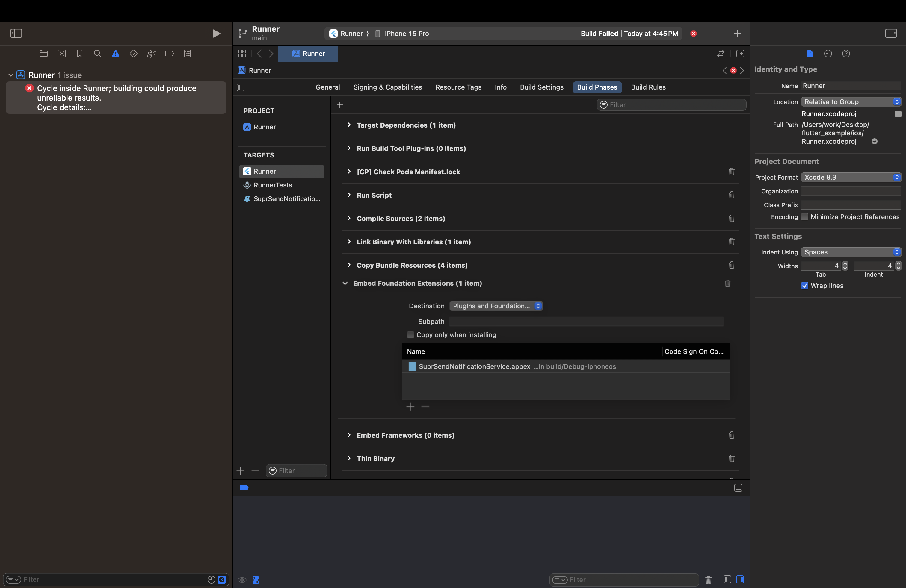
Task: Toggle the targets list sidebar button
Action: (x=241, y=87)
